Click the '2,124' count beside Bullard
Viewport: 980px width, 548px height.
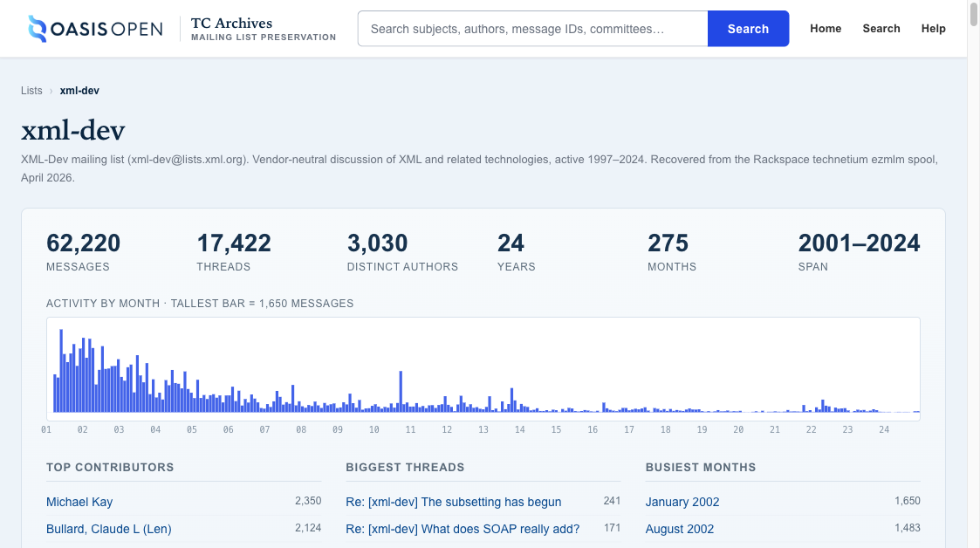pos(308,528)
